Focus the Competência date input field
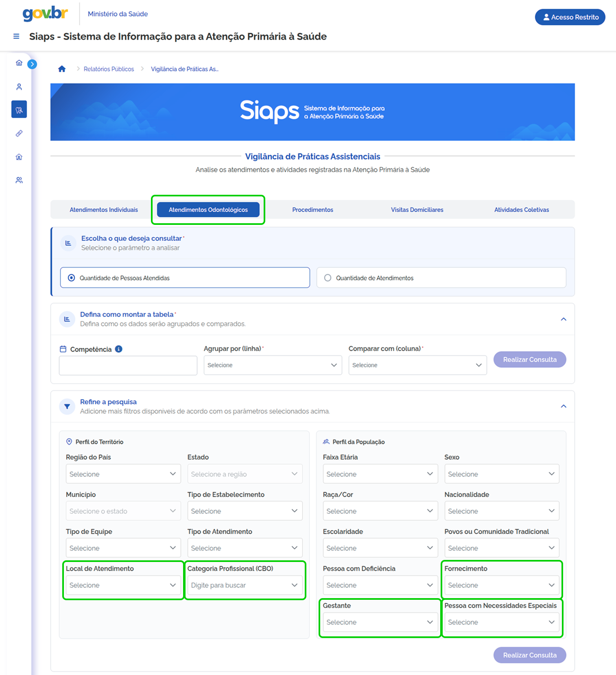The width and height of the screenshot is (616, 675). pos(128,365)
